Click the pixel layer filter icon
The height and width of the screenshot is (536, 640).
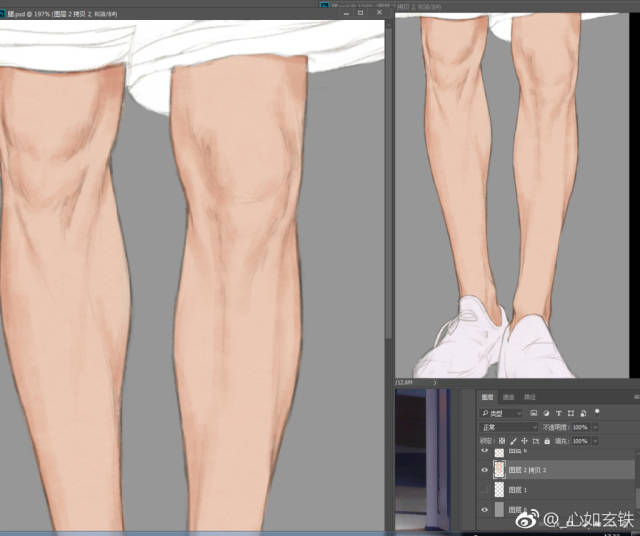pyautogui.click(x=534, y=413)
